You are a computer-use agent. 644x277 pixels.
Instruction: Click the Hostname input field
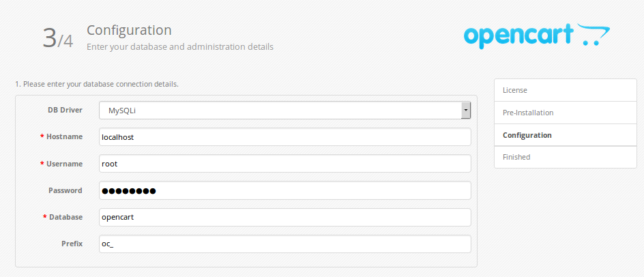pyautogui.click(x=284, y=137)
